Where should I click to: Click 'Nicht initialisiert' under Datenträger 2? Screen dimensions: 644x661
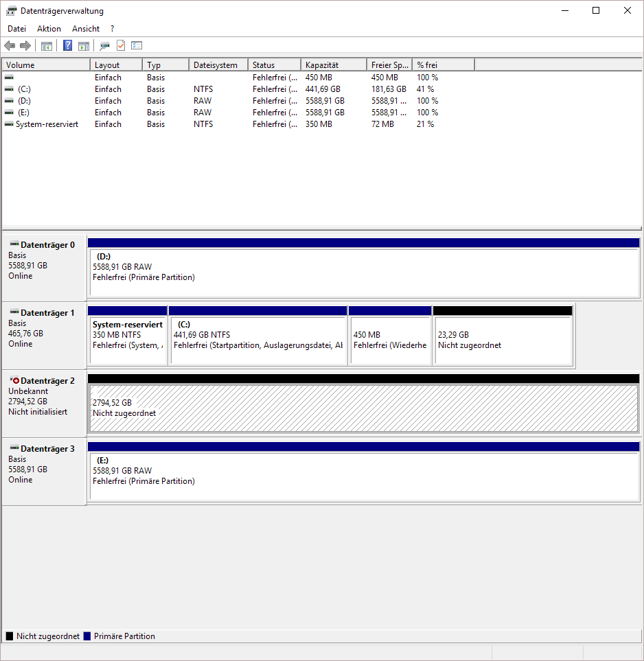click(38, 412)
